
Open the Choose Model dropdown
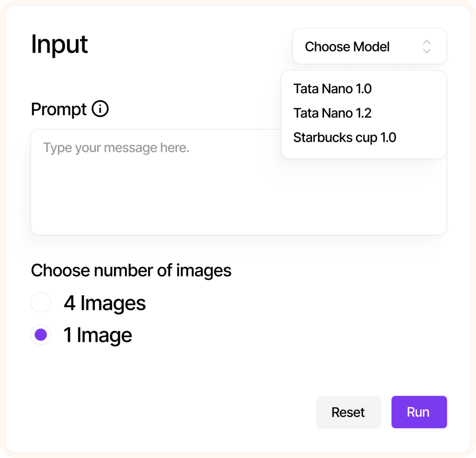(x=370, y=46)
